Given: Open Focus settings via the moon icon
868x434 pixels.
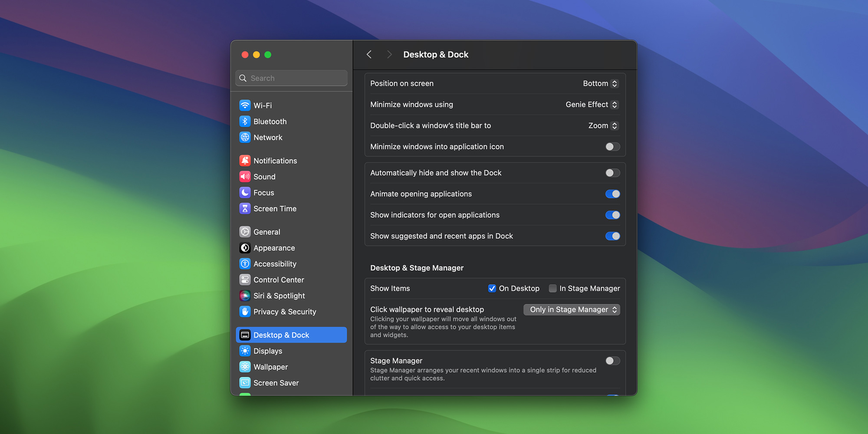Looking at the screenshot, I should [x=245, y=193].
